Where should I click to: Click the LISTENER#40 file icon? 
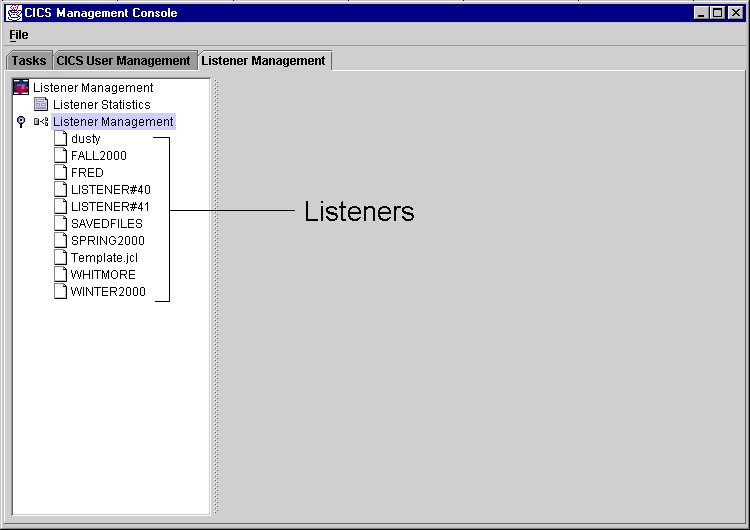pyautogui.click(x=60, y=189)
